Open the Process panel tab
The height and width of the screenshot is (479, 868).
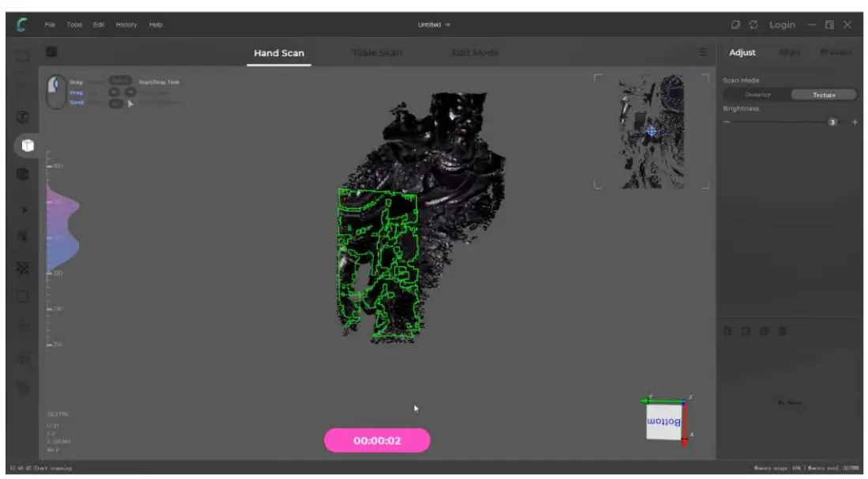coord(836,53)
